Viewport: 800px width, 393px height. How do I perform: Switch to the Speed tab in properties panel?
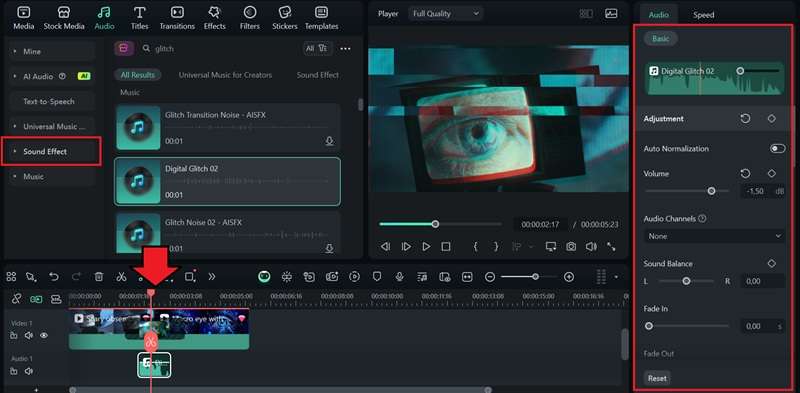(x=703, y=15)
